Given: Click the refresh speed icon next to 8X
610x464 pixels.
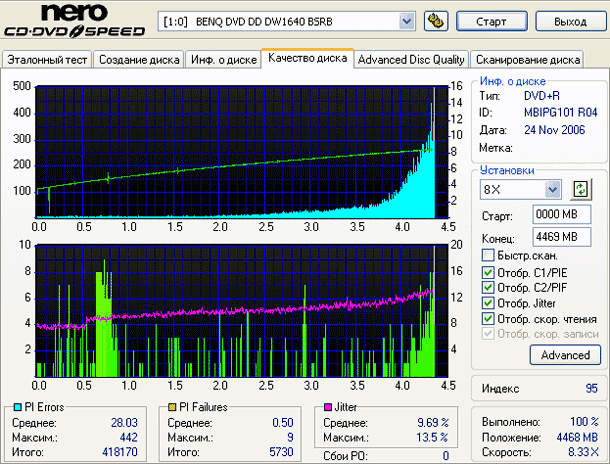Looking at the screenshot, I should coord(580,189).
